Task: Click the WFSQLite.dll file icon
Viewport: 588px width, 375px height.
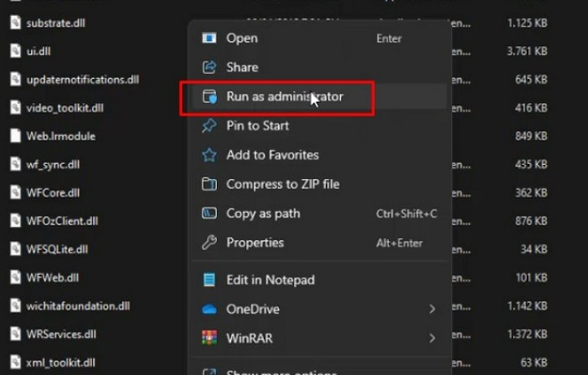Action: pos(14,250)
